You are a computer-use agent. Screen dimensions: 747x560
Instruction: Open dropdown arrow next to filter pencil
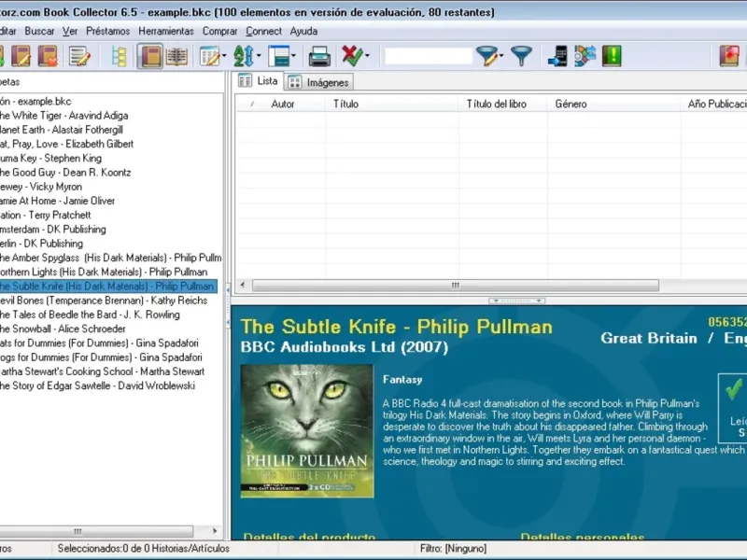pos(501,56)
